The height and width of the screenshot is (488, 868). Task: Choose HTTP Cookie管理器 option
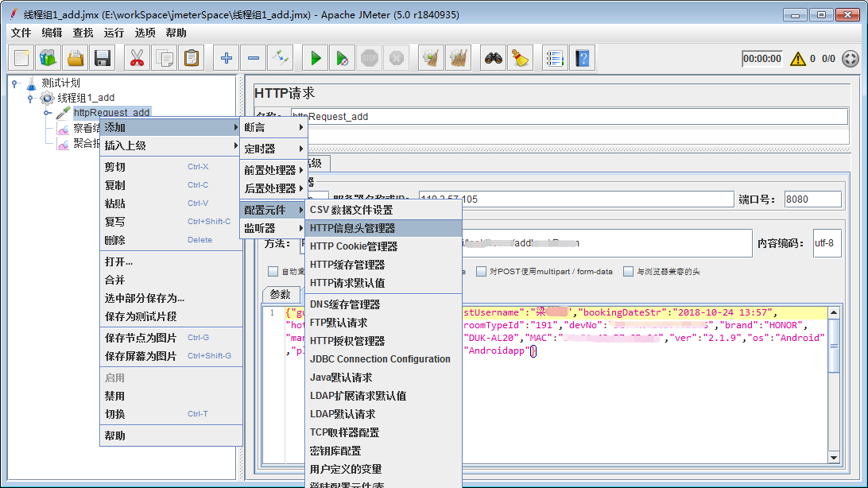point(384,246)
